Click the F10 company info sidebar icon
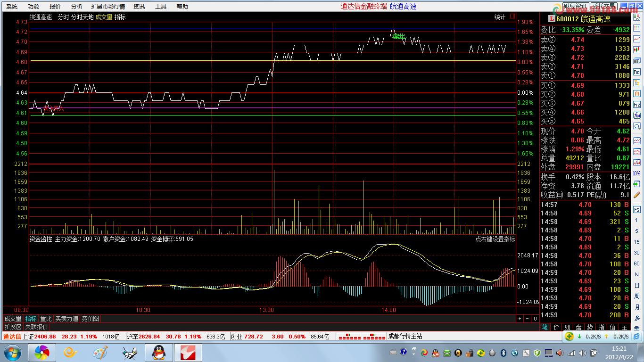Image resolution: width=644 pixels, height=362 pixels. tap(637, 72)
